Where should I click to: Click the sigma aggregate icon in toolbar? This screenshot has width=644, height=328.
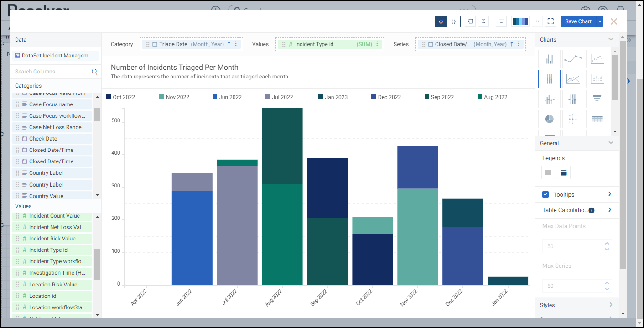coord(483,21)
